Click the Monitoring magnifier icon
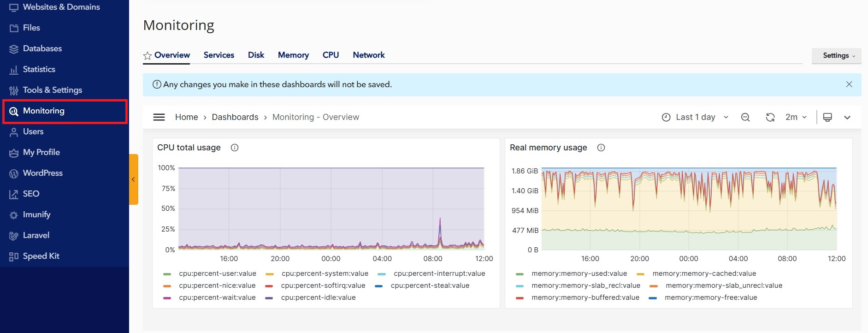Viewport: 868px width, 333px height. coord(14,111)
